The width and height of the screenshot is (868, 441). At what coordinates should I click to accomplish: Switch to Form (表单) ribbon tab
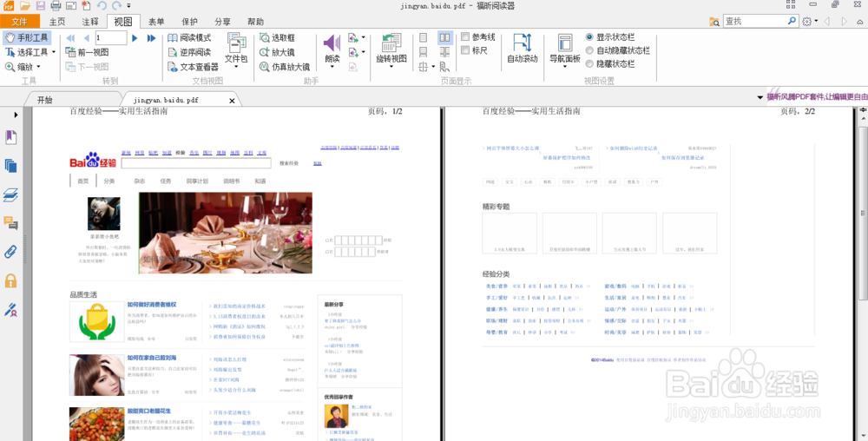point(156,22)
